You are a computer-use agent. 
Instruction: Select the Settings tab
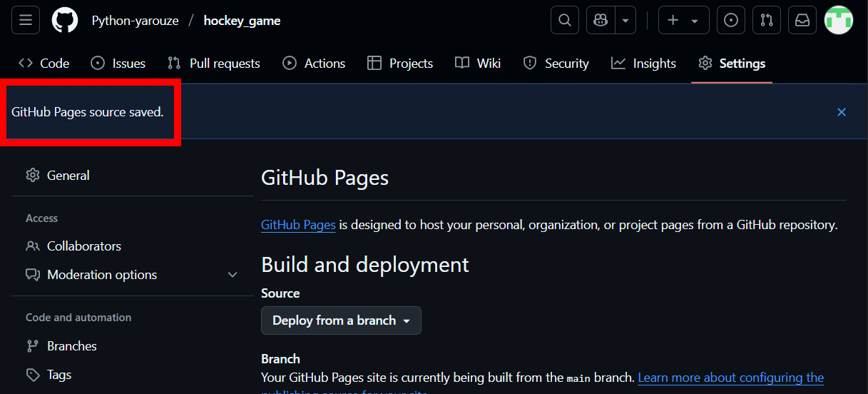tap(732, 64)
